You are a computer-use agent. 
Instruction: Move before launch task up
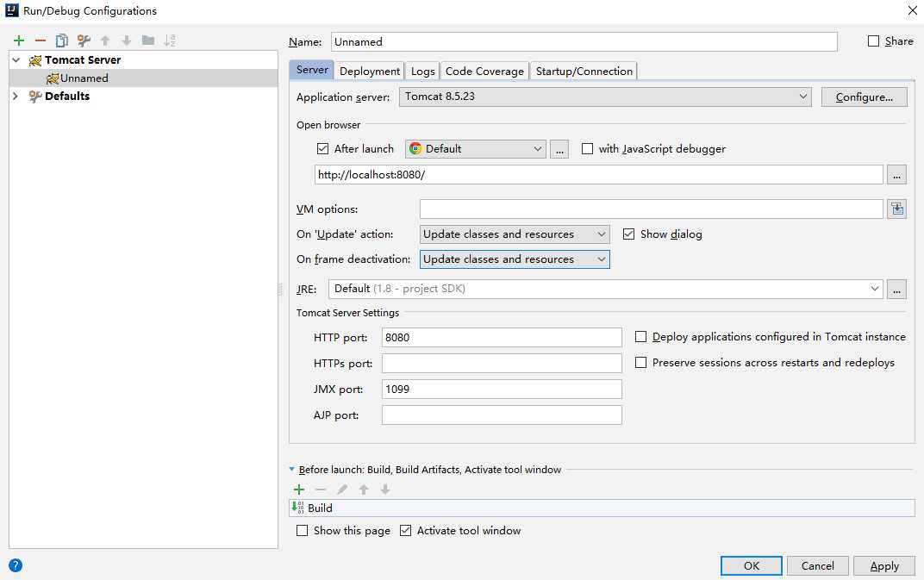pyautogui.click(x=364, y=490)
